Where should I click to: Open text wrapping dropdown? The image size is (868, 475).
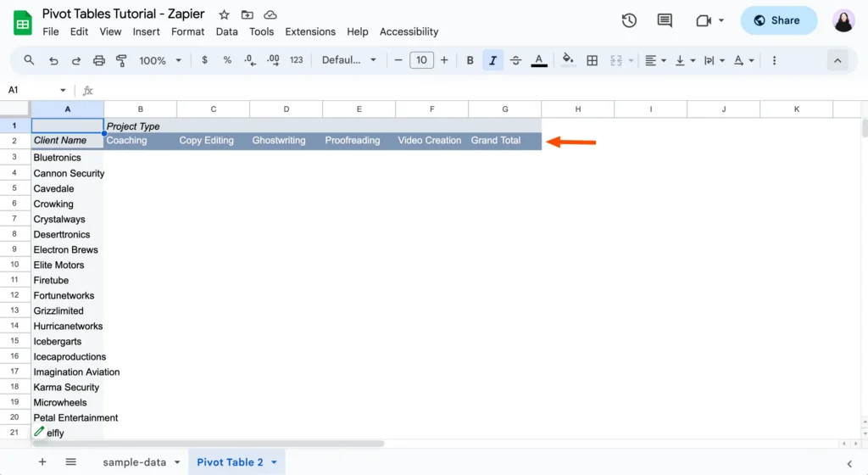714,60
